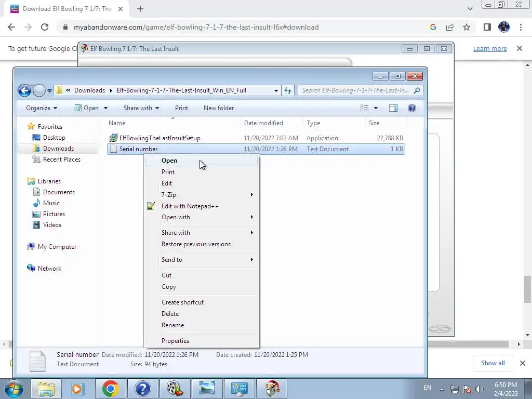The width and height of the screenshot is (532, 399).
Task: Expand the Send to submenu
Action: (x=201, y=260)
